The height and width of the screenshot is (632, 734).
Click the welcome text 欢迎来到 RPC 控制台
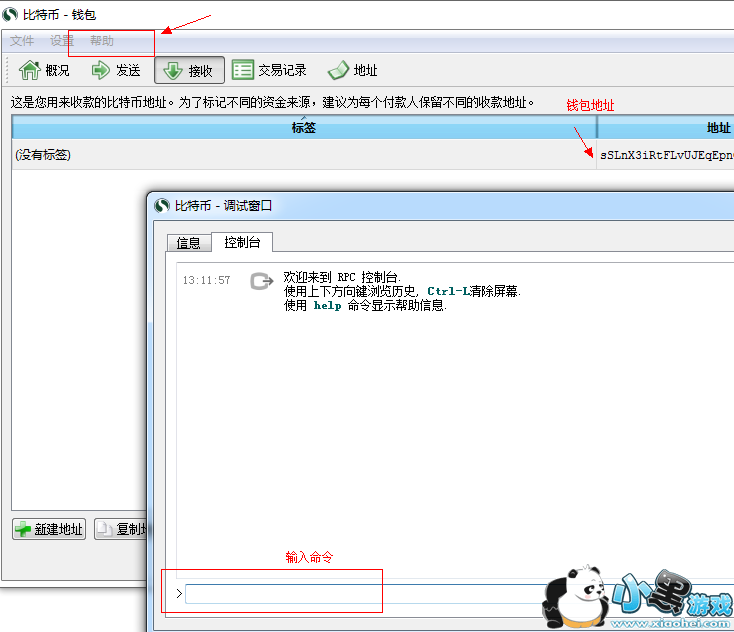342,277
